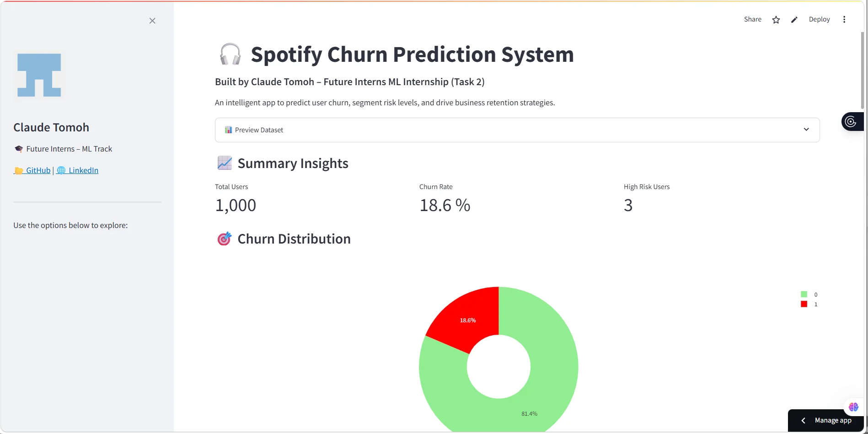Screen dimensions: 868x434
Task: Click the Manage app button
Action: [x=825, y=420]
